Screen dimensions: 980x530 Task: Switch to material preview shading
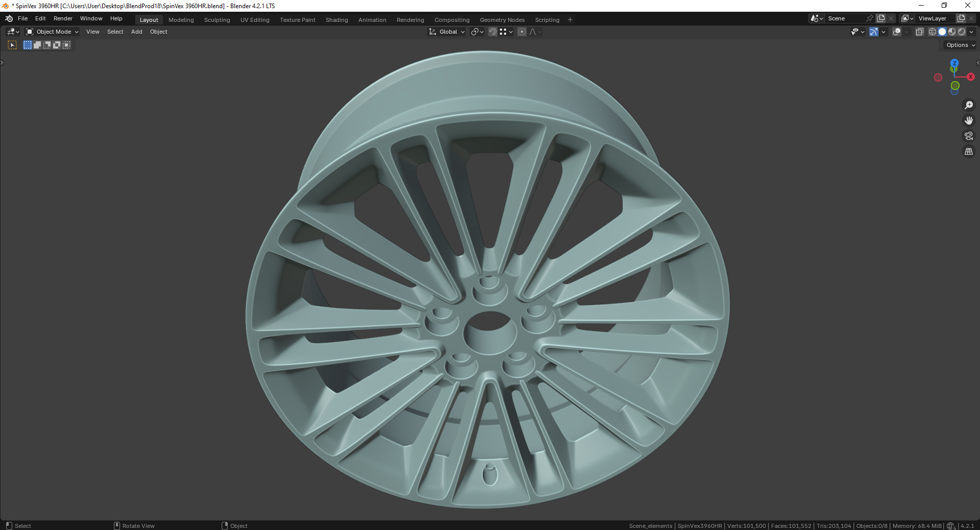952,32
